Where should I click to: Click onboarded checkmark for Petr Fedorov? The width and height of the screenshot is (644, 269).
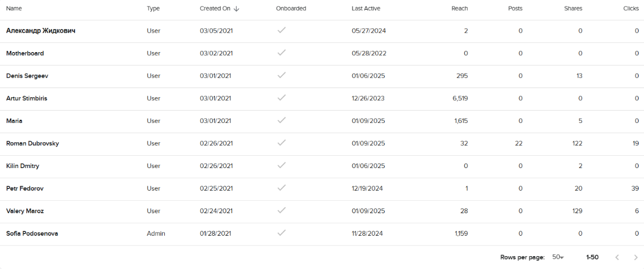[x=281, y=188]
